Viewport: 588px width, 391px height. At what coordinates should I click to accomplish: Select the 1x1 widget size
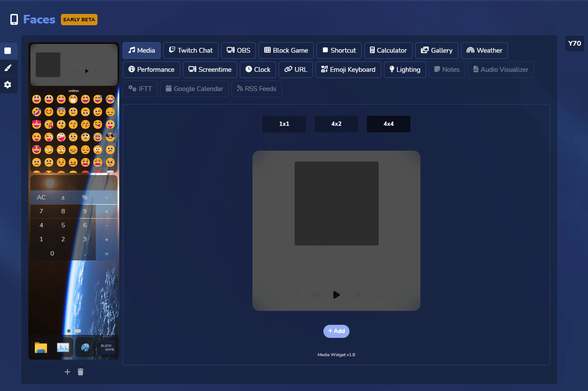pyautogui.click(x=284, y=124)
